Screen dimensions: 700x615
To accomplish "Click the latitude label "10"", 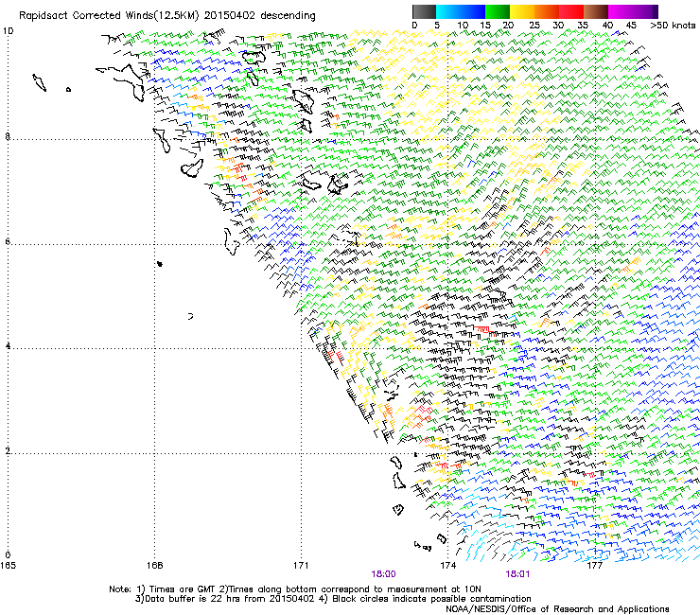I will point(8,31).
